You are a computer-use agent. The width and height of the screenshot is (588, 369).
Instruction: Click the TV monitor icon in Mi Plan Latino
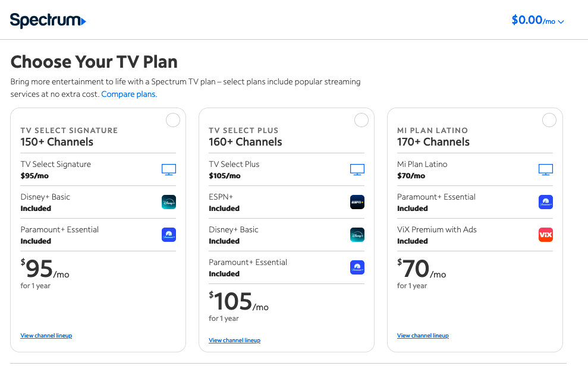pos(546,170)
